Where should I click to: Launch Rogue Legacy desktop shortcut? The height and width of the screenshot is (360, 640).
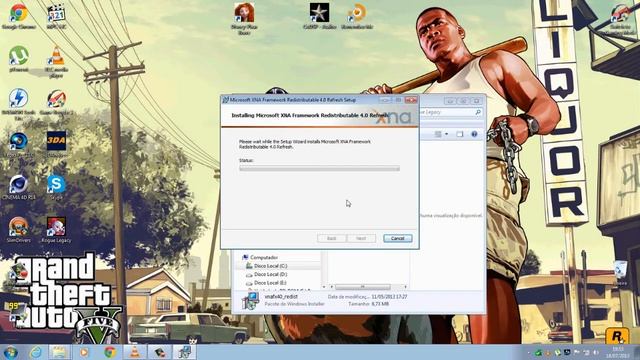tap(56, 230)
